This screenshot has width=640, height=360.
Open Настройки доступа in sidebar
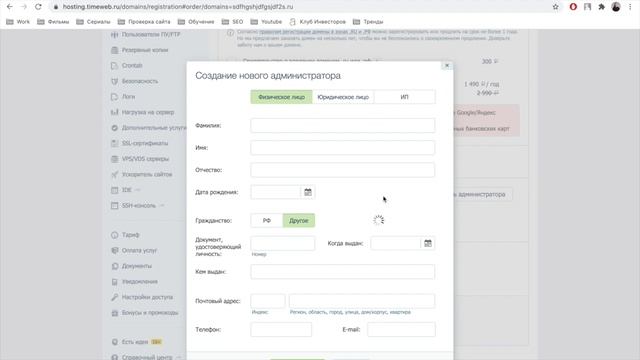click(x=142, y=297)
